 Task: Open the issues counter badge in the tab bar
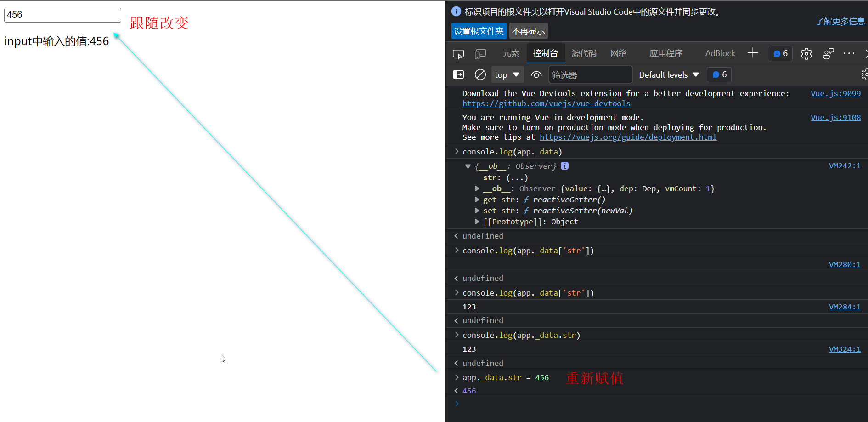[x=780, y=53]
